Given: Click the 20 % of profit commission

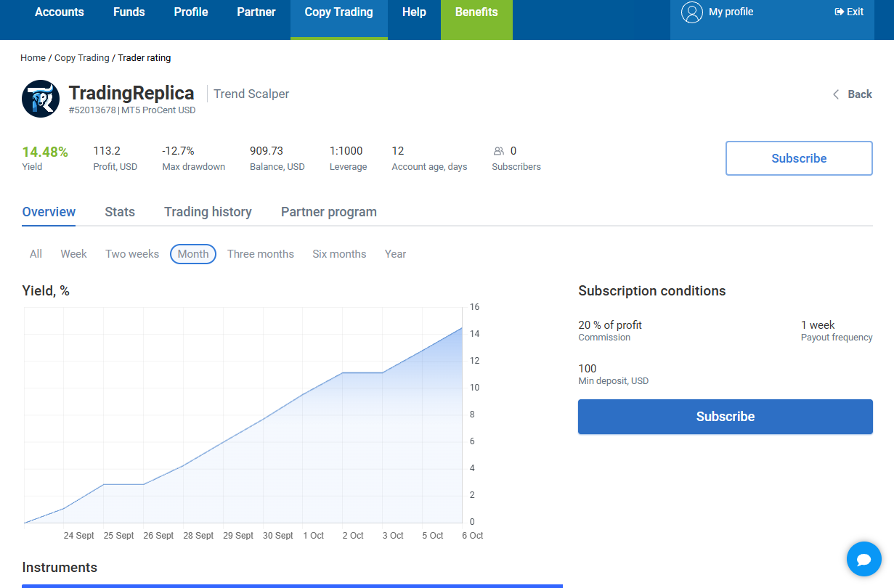Looking at the screenshot, I should (x=610, y=325).
